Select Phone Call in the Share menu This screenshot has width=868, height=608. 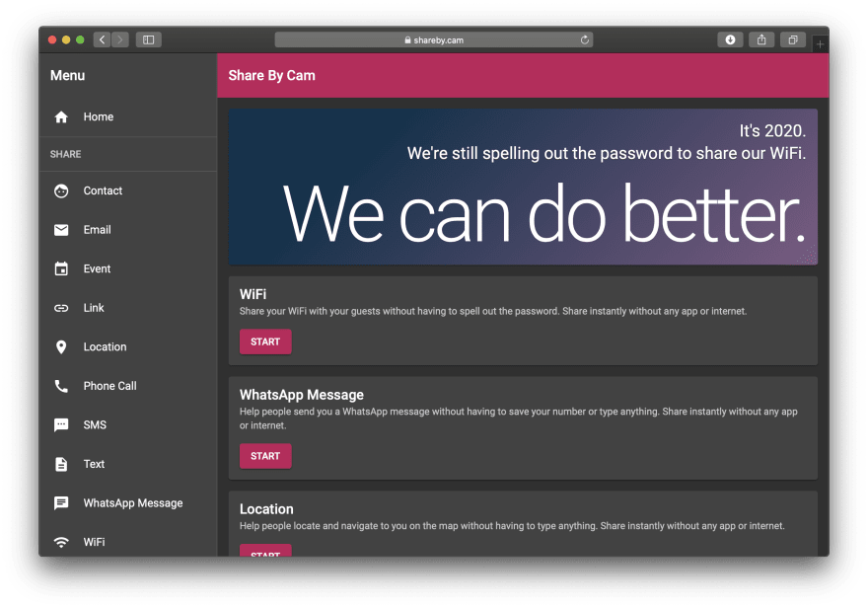[x=128, y=386]
